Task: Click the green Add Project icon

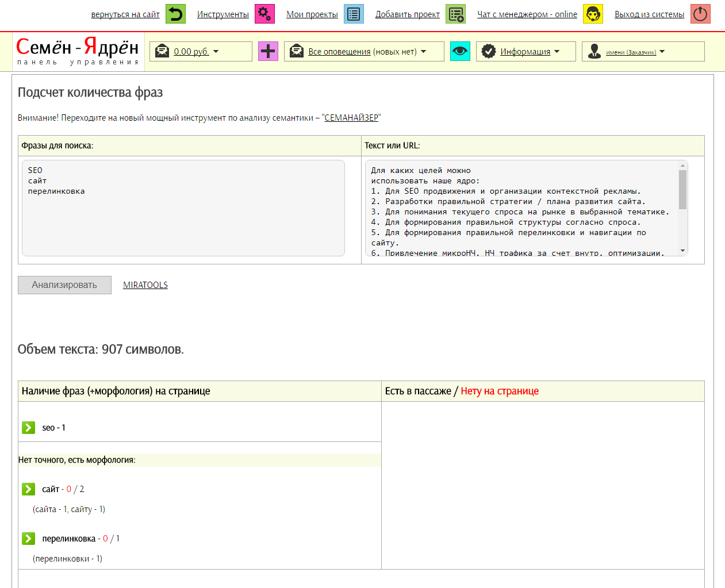Action: [x=455, y=14]
